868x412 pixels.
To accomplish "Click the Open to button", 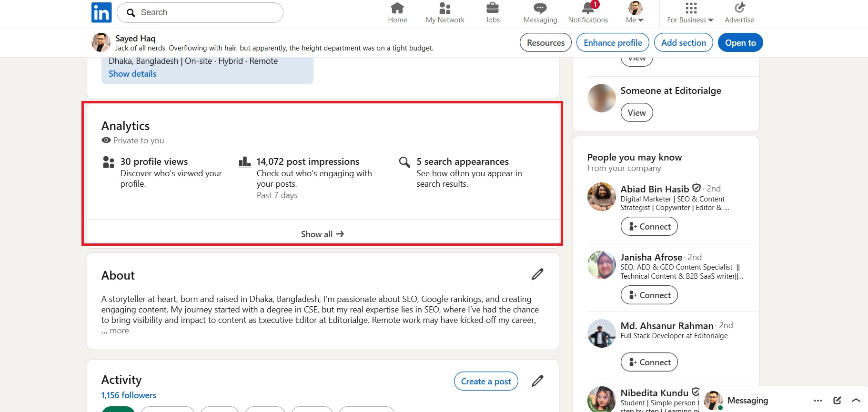I will 740,43.
